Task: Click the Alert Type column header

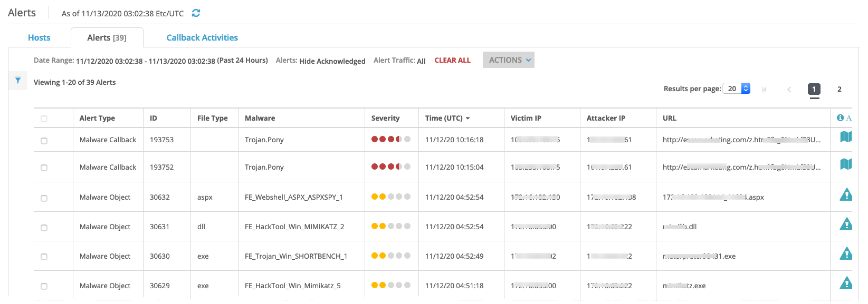Action: click(97, 118)
